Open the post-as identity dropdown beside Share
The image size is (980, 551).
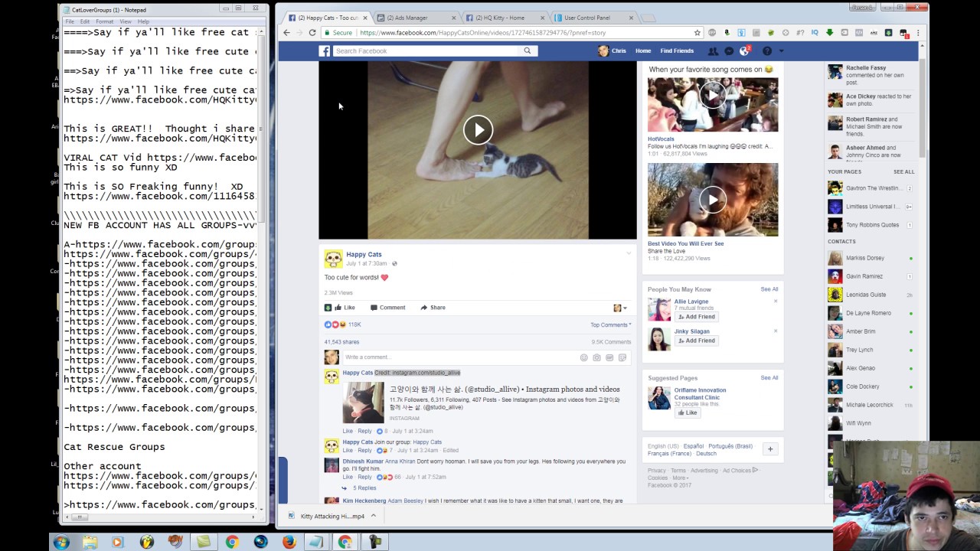620,308
